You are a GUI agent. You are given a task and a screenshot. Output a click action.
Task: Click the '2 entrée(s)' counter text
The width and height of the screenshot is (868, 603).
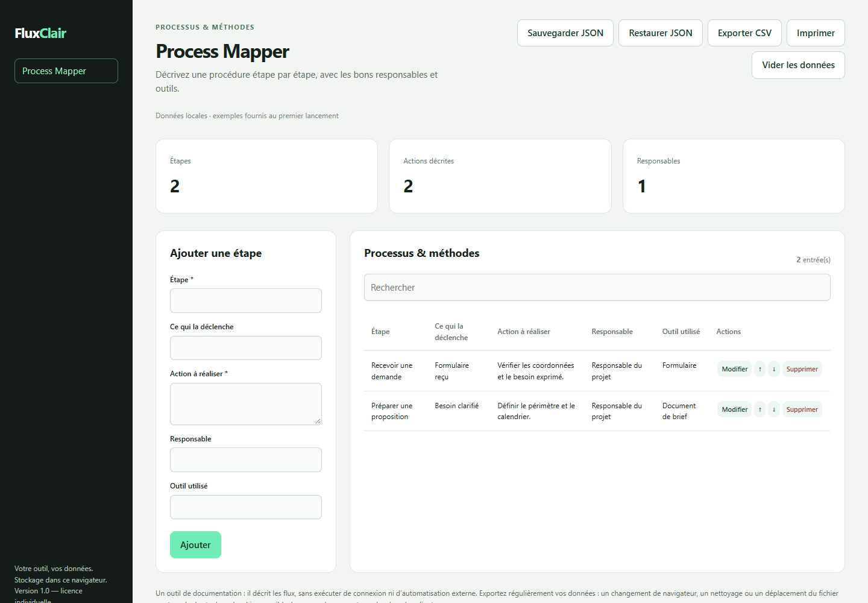coord(813,260)
